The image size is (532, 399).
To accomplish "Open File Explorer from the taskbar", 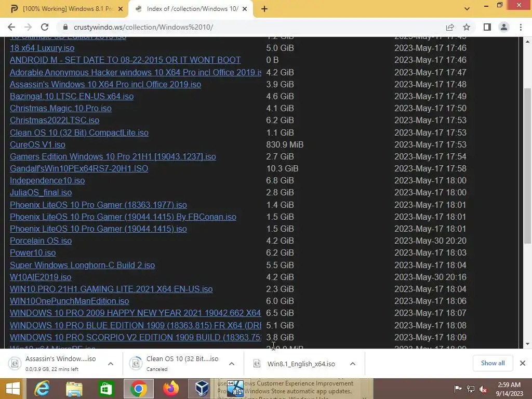I will [x=74, y=389].
